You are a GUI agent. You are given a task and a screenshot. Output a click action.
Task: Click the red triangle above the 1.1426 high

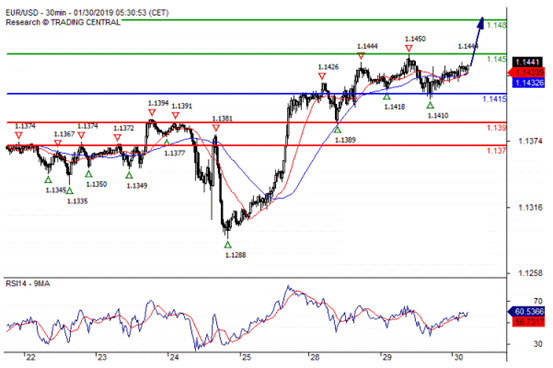(x=322, y=76)
